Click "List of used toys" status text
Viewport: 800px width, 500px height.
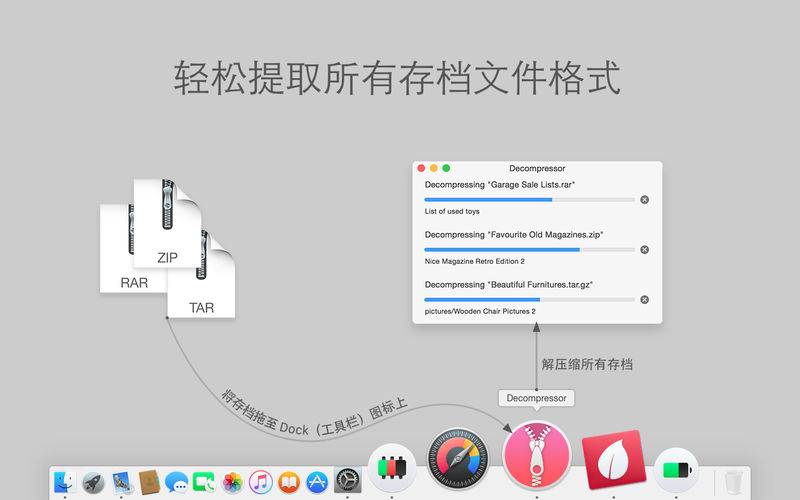[x=452, y=211]
